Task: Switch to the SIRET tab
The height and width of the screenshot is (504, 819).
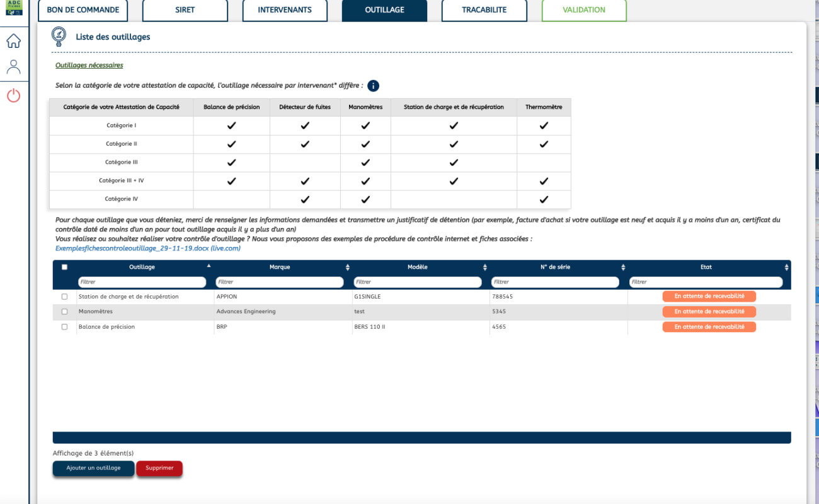Action: point(185,10)
